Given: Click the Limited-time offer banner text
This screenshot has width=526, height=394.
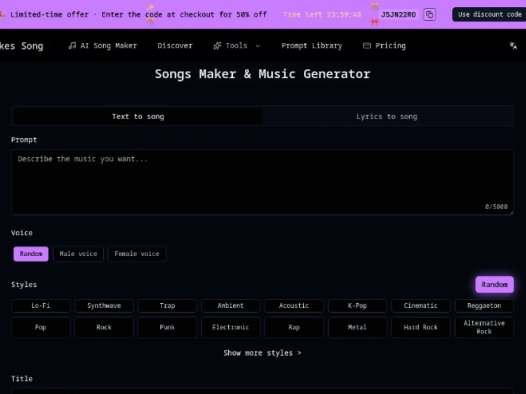Looking at the screenshot, I should tap(139, 14).
